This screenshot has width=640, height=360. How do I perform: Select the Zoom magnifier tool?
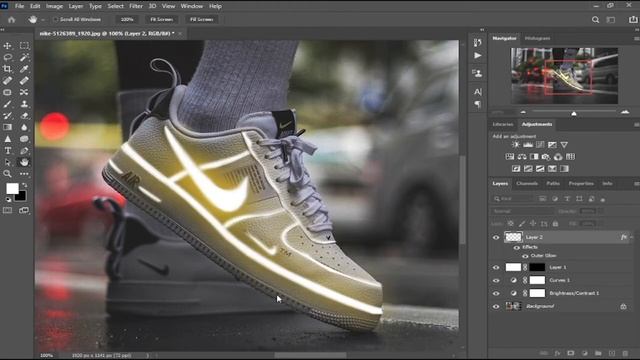[x=7, y=174]
